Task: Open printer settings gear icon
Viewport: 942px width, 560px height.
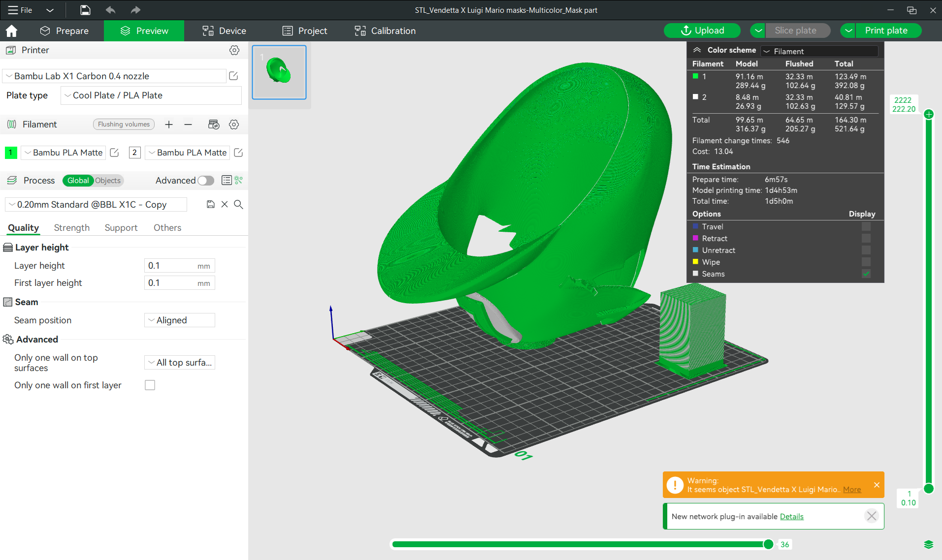Action: click(234, 50)
